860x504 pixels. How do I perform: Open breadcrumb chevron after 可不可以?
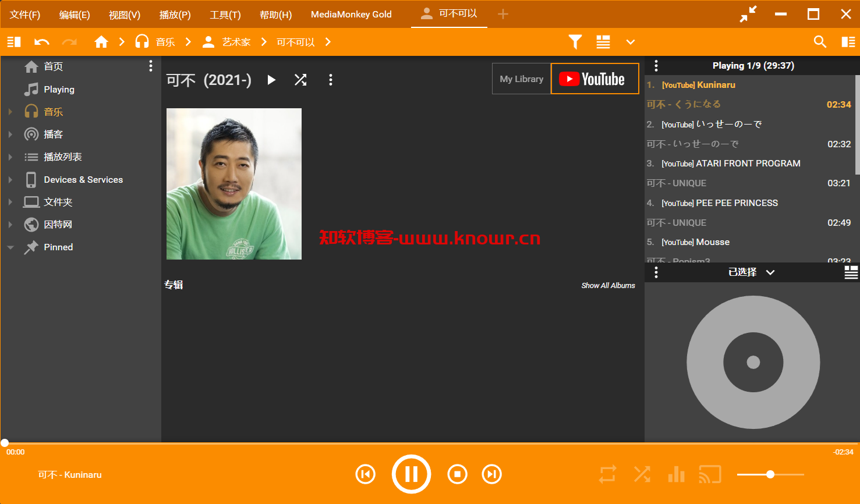(328, 42)
